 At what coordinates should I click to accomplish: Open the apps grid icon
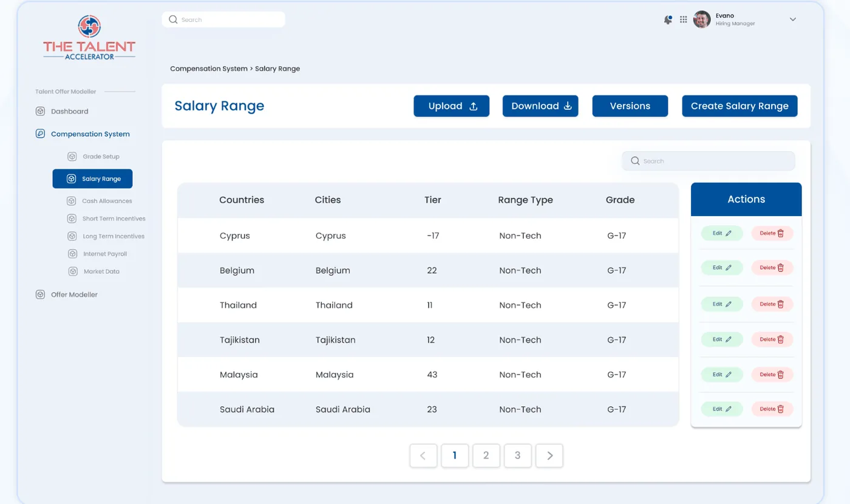click(x=684, y=19)
